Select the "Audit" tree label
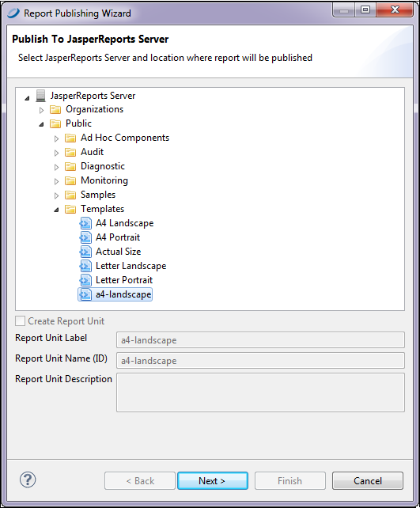The image size is (420, 508). pos(93,152)
